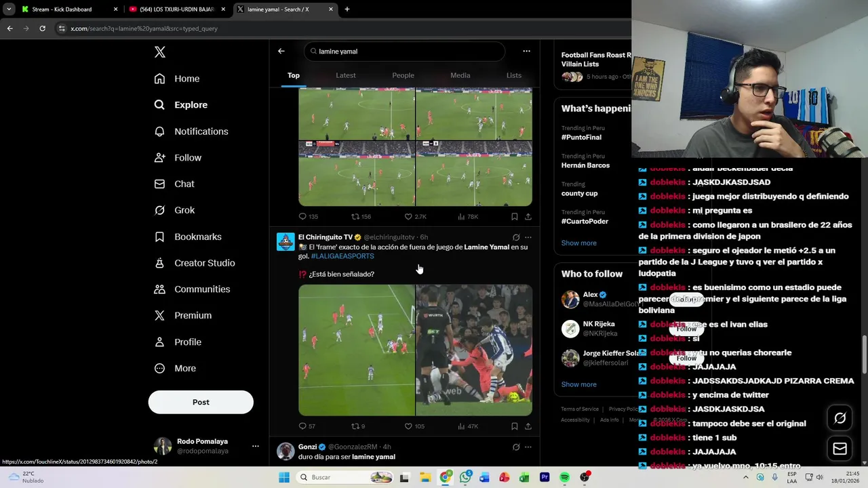This screenshot has width=868, height=488.
Task: Reload the page in browser toolbar
Action: pyautogui.click(x=42, y=28)
